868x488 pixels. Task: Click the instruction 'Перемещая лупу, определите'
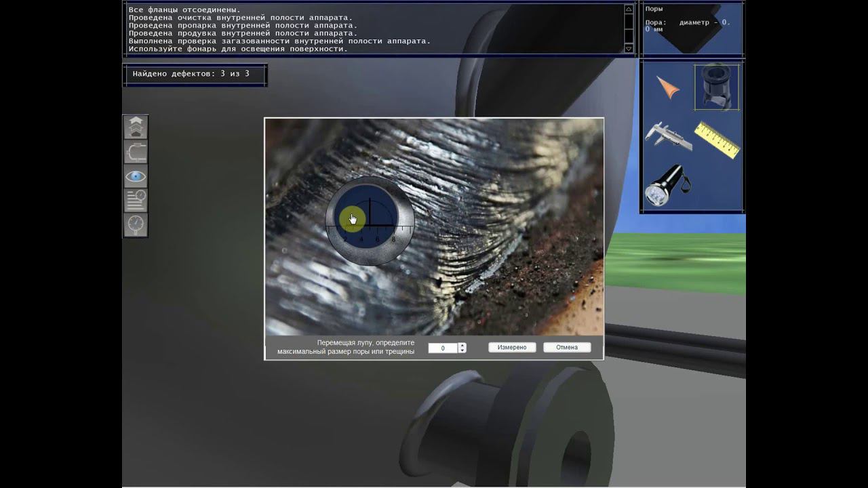pyautogui.click(x=366, y=343)
